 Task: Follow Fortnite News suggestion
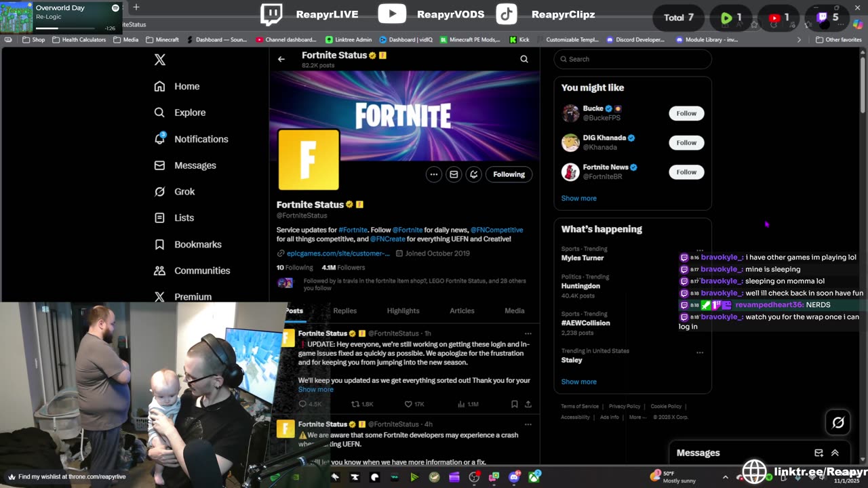[x=686, y=172]
